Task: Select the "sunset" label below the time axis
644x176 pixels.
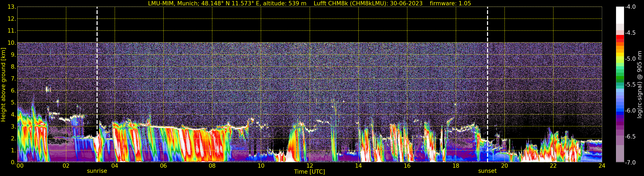Action: click(487, 171)
